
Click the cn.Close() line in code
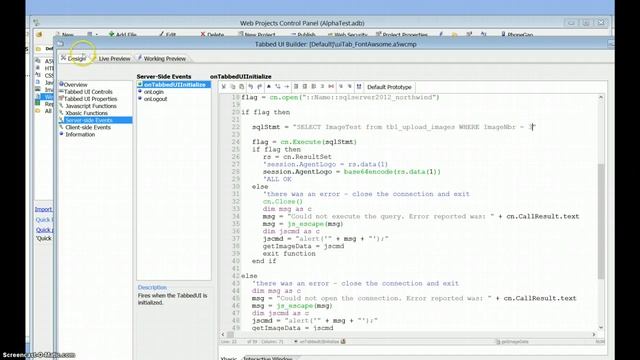click(283, 202)
